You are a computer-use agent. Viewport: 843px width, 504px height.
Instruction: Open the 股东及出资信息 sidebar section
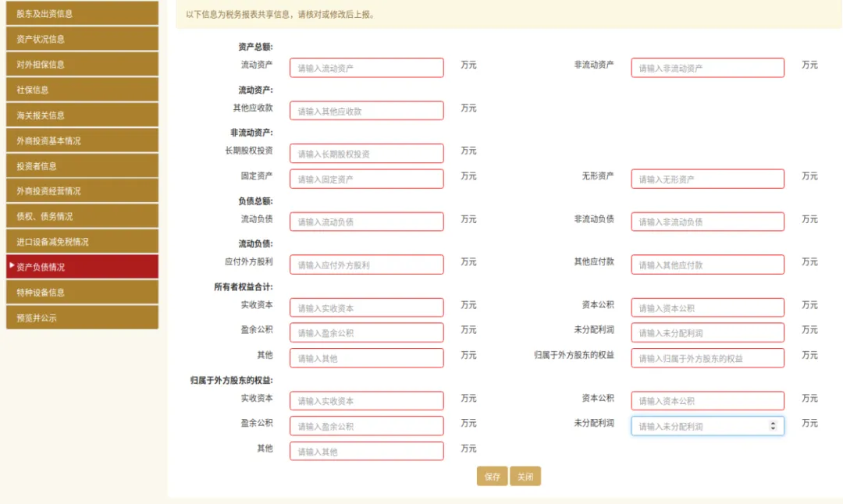click(82, 12)
